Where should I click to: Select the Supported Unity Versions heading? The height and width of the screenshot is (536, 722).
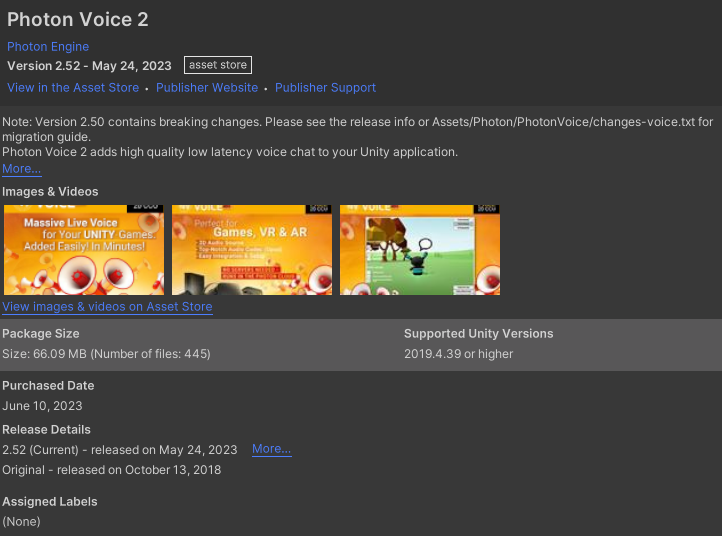[x=478, y=333]
